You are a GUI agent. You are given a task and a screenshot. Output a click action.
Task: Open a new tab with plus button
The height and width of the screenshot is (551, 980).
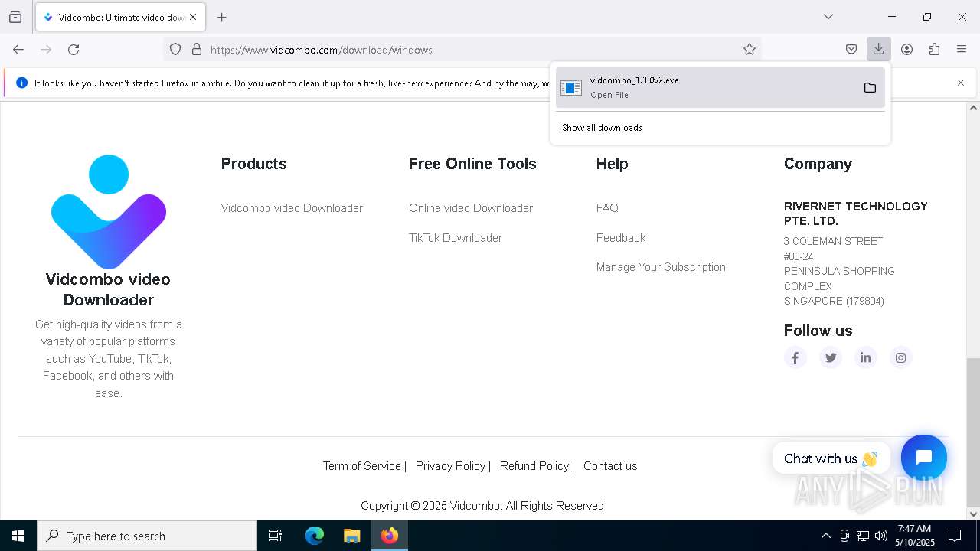pos(222,17)
